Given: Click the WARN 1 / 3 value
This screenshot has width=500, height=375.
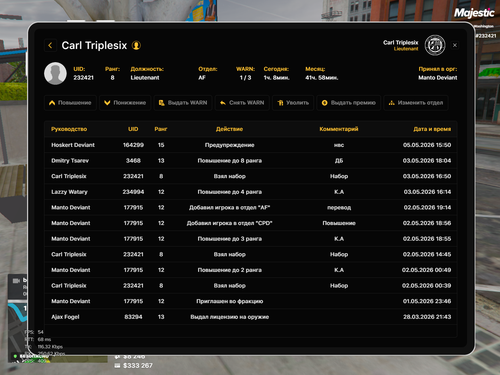Looking at the screenshot, I should [x=245, y=78].
